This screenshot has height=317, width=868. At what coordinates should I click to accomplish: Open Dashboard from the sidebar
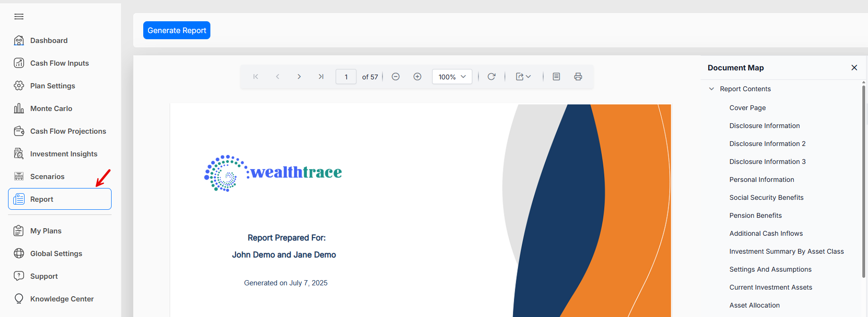click(x=49, y=41)
